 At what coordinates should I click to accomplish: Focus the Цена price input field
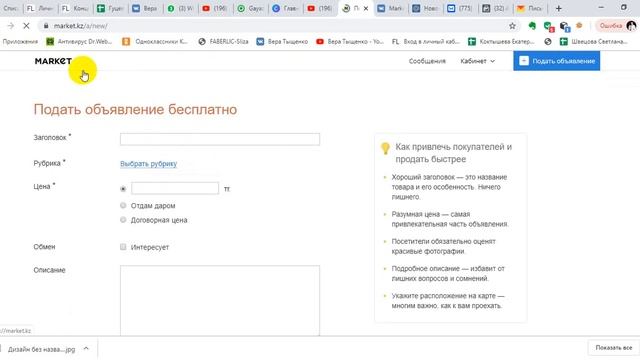[175, 188]
